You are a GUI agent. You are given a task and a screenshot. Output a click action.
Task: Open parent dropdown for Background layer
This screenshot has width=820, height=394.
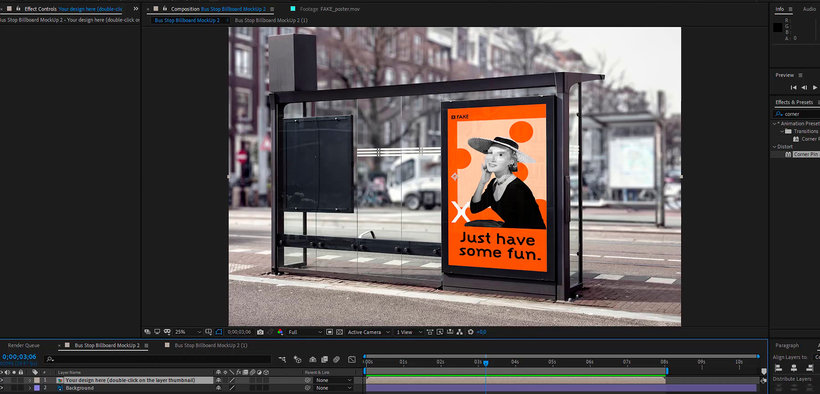[334, 388]
